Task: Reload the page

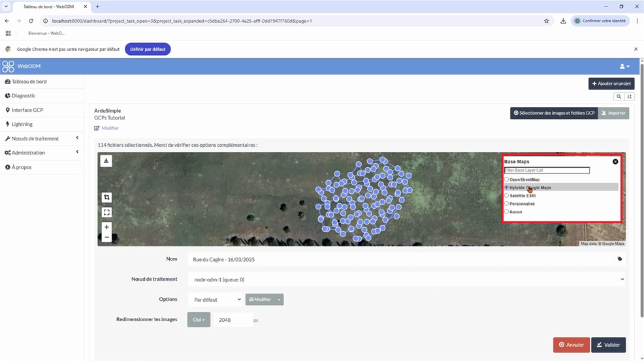Action: 31,21
